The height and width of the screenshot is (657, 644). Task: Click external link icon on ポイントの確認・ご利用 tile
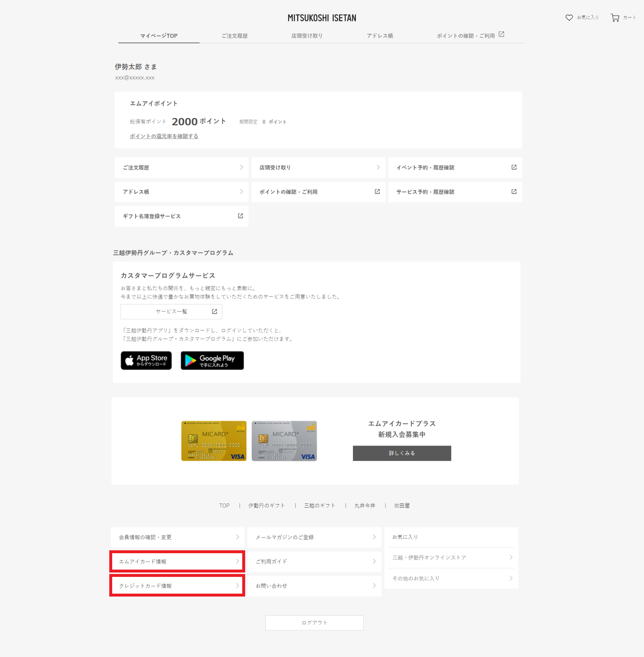click(377, 192)
